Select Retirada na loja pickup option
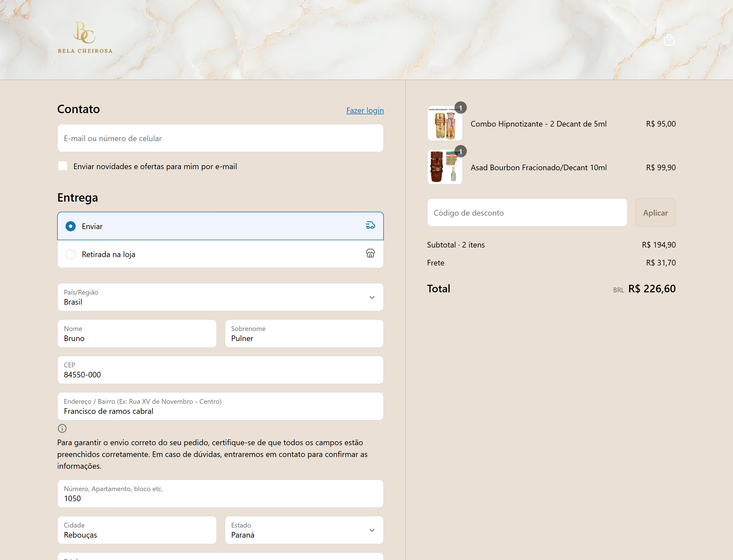733x560 pixels. 71,254
